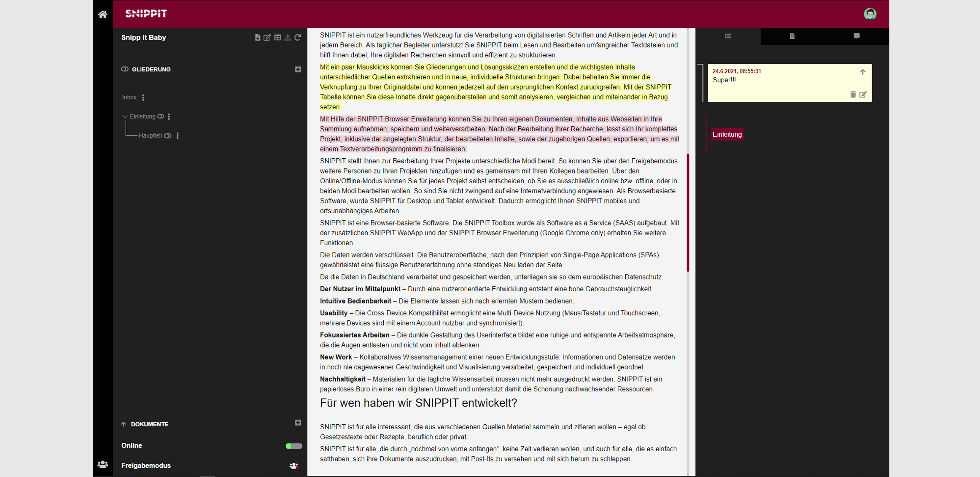Screen dimensions: 980x477
Task: Click the yellow highlighted paragraph
Action: [495, 87]
